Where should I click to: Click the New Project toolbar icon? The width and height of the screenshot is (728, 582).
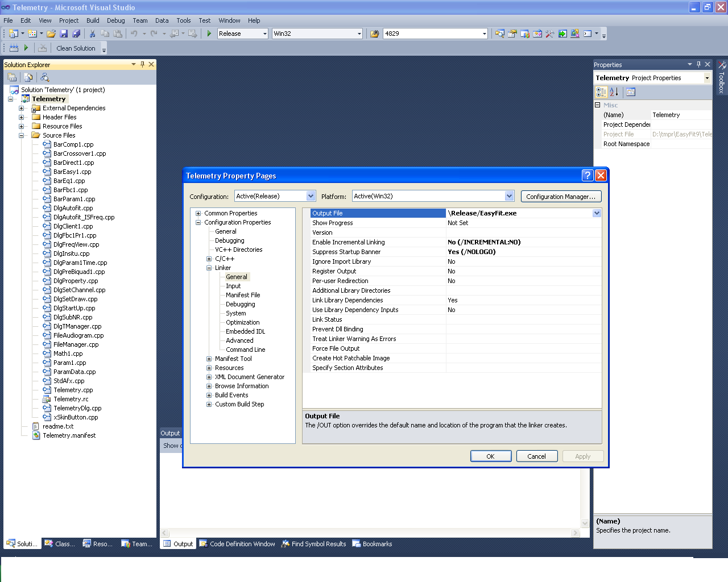(13, 34)
